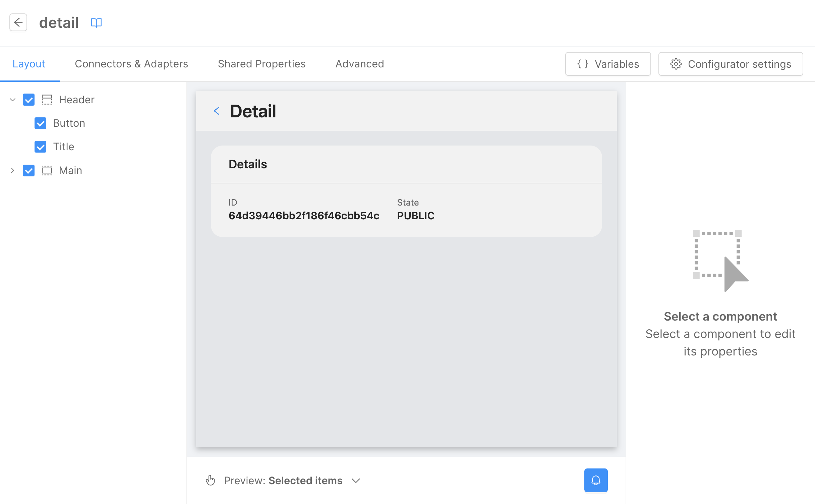
Task: Uncheck the Header checkbox
Action: [29, 100]
